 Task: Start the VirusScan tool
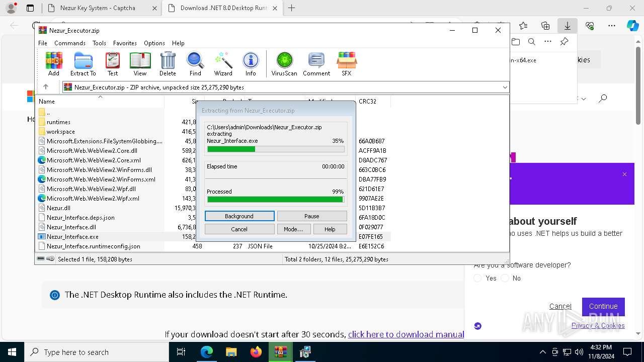pos(284,64)
